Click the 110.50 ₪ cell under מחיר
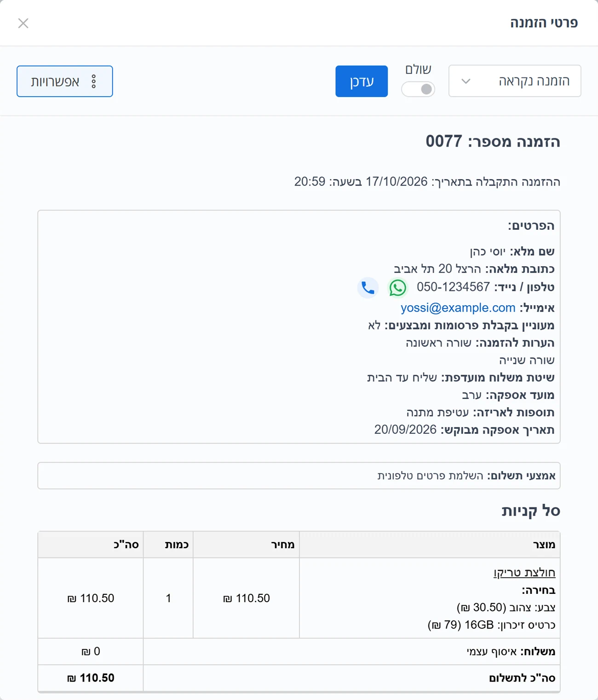Screen dimensions: 598x700 246,598
